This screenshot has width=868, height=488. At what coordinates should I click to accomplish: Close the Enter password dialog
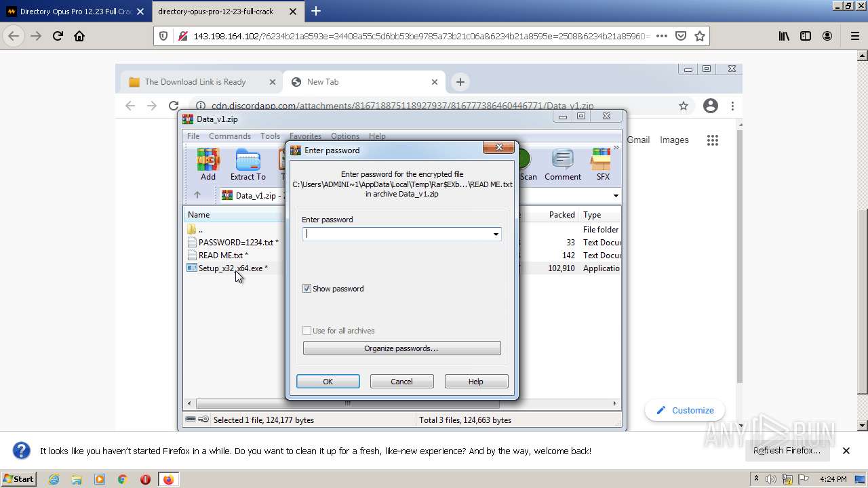click(499, 147)
